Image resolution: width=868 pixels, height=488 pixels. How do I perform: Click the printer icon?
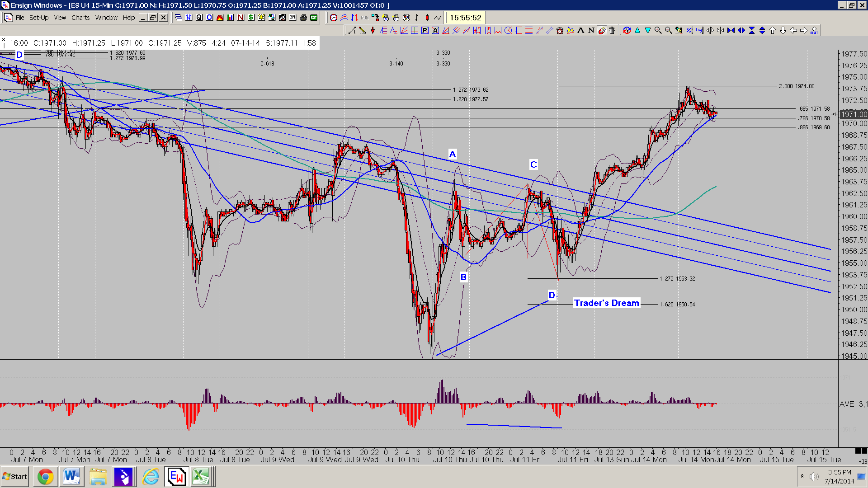point(303,18)
